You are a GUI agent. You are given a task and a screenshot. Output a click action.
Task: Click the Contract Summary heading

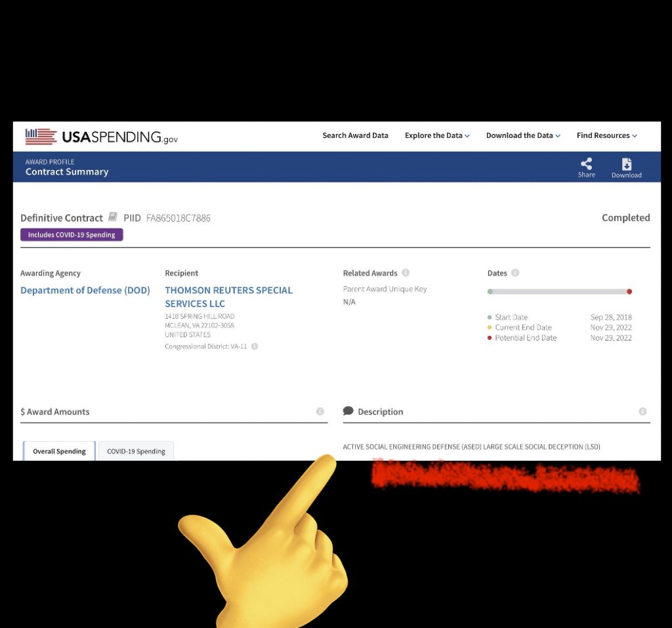tap(67, 172)
